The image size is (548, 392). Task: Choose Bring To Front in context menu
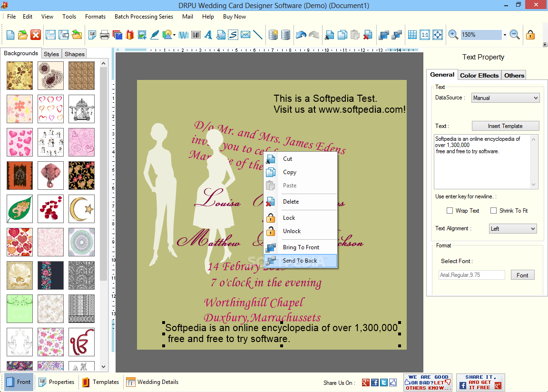click(x=300, y=247)
